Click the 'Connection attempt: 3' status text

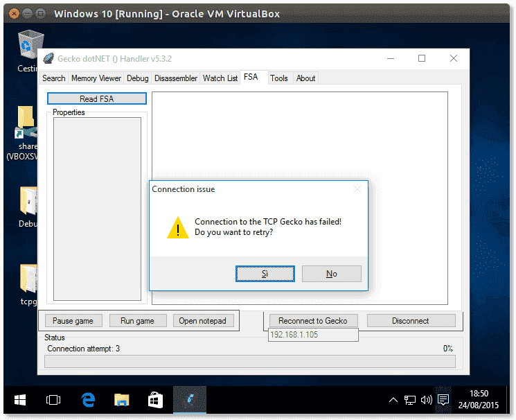point(84,349)
